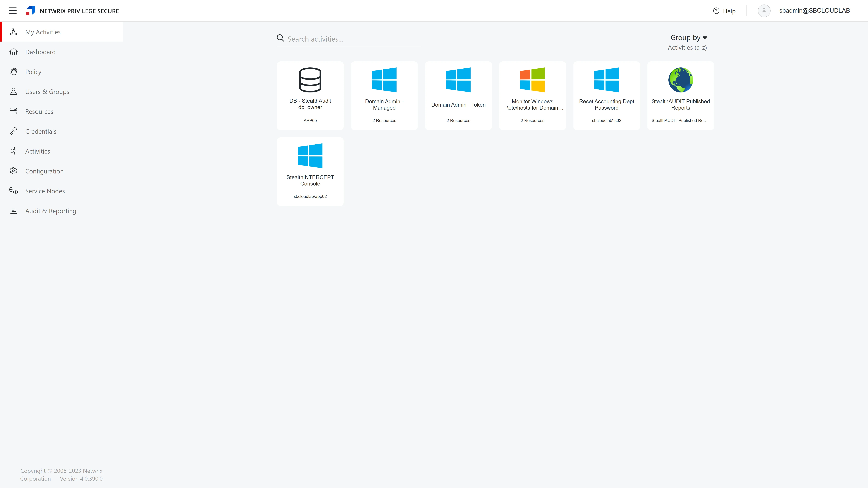868x488 pixels.
Task: Click 2 Resources under Domain Admin - Token
Action: [458, 120]
